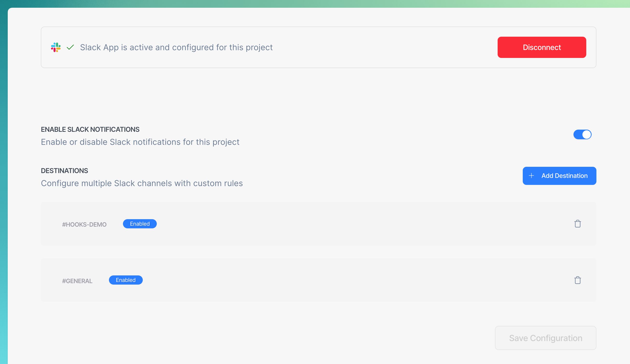Click the #GENERAL channel name
The width and height of the screenshot is (630, 364).
(x=77, y=281)
